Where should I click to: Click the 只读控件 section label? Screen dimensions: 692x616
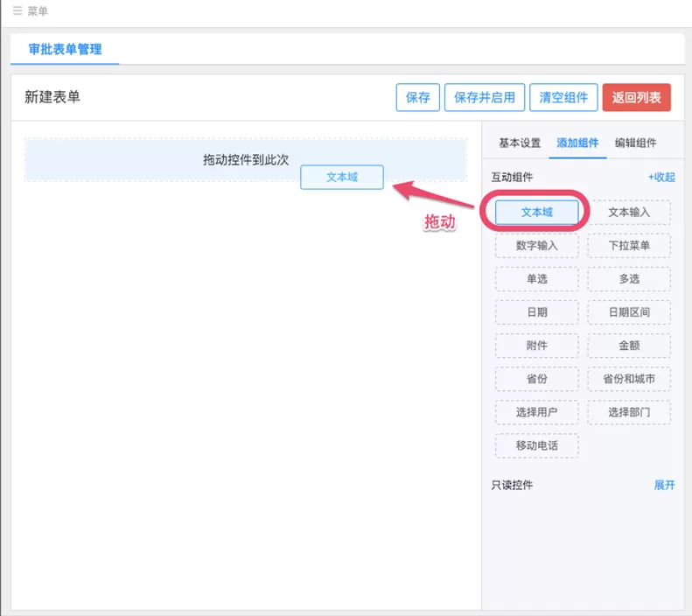coord(512,485)
